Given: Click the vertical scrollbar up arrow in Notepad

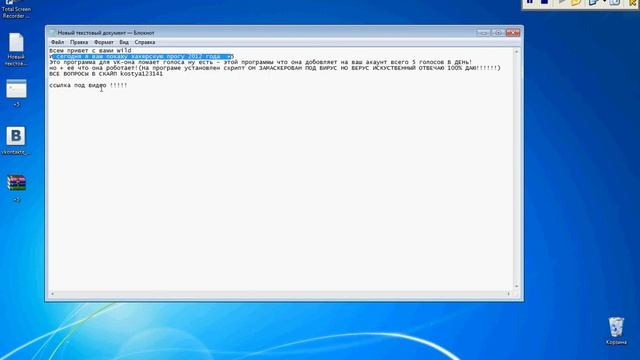Looking at the screenshot, I should pyautogui.click(x=516, y=52).
